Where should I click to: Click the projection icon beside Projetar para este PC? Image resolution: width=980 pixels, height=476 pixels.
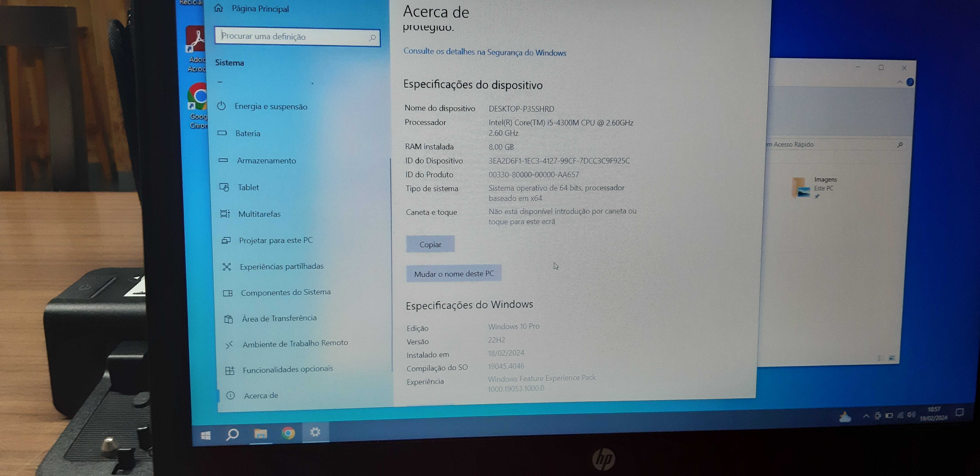pos(226,240)
